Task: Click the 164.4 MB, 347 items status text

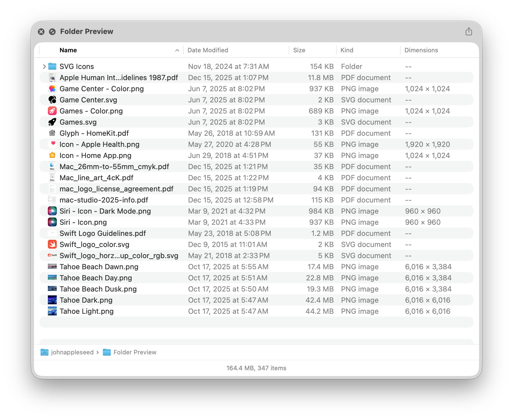Action: 256,368
